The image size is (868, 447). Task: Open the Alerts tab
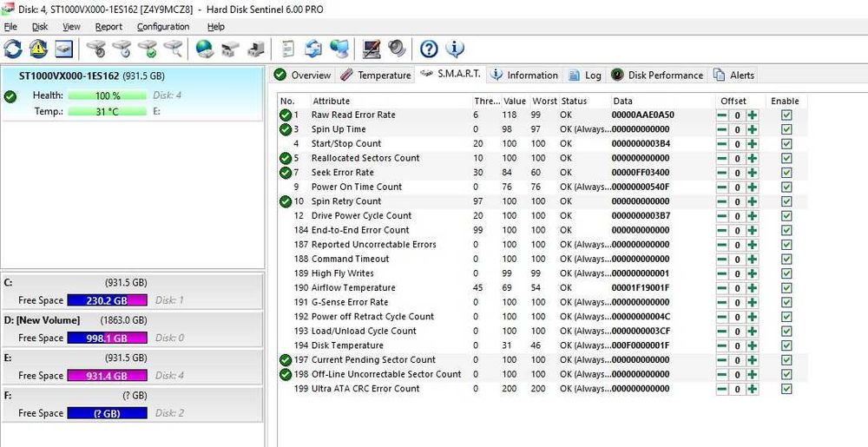click(x=733, y=76)
